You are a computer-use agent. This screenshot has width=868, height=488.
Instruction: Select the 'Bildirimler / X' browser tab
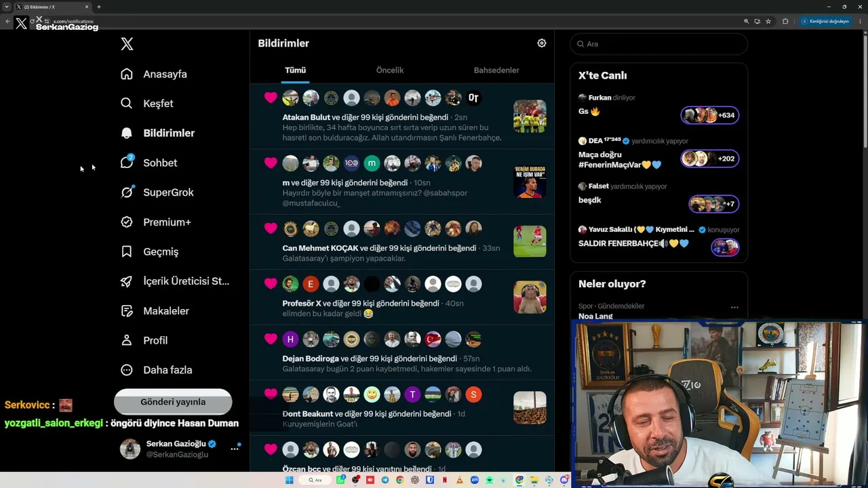point(52,7)
